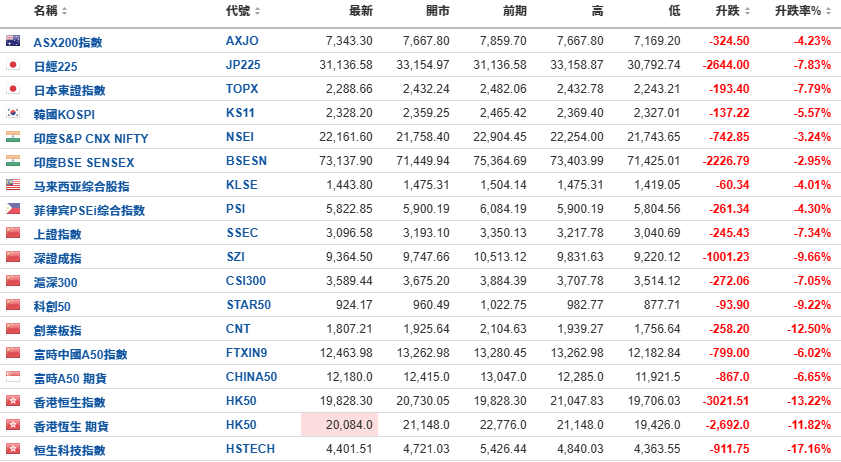This screenshot has width=841, height=462.
Task: Sort by 升跌率% percentage column
Action: pos(803,11)
